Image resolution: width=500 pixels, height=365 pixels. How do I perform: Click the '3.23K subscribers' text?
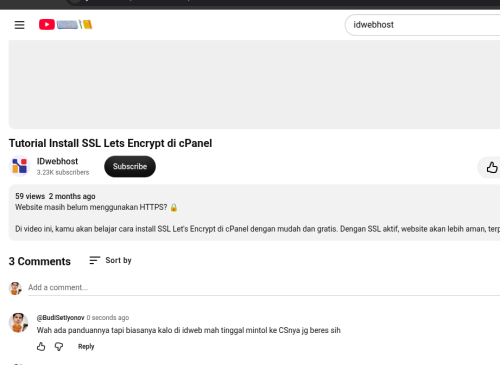[x=63, y=172]
